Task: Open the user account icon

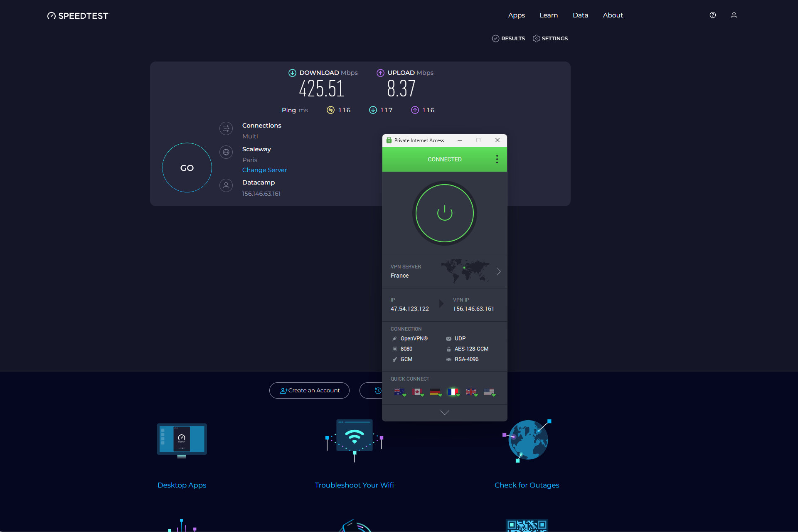Action: click(x=734, y=15)
